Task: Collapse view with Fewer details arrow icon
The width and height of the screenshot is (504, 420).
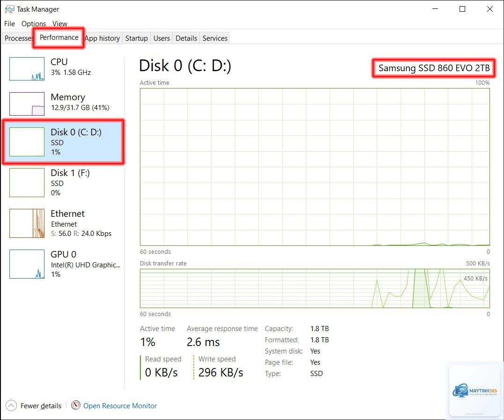Action: 11,405
